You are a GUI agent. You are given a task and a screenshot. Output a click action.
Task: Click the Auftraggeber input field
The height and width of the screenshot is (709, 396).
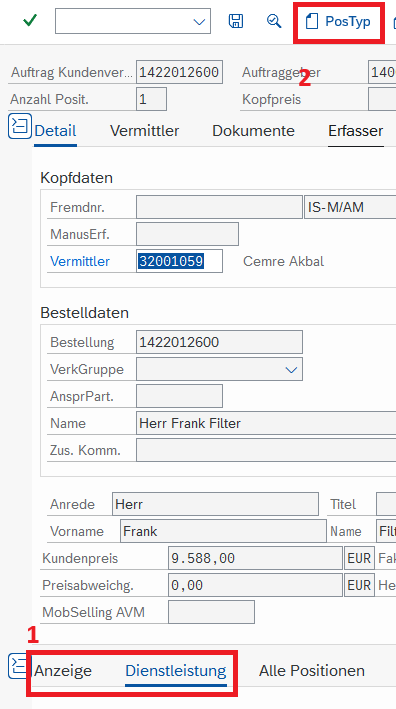coord(382,72)
